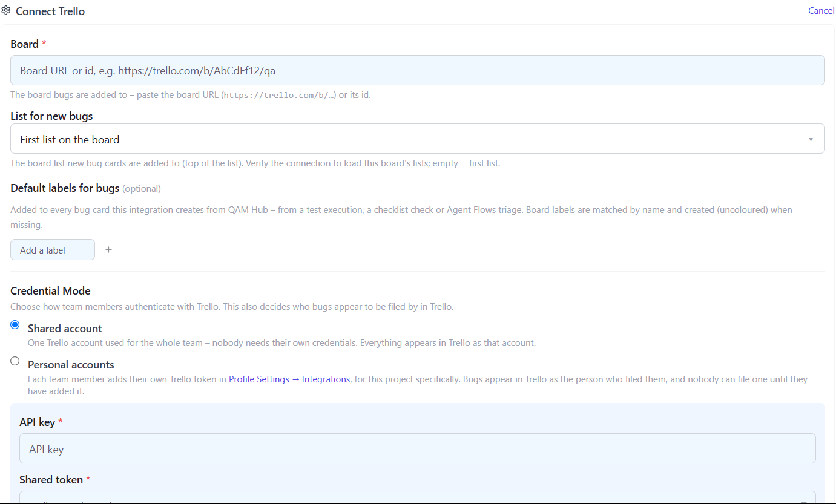Image resolution: width=836 pixels, height=504 pixels.
Task: Click the 'One Trello account used' description
Action: pyautogui.click(x=282, y=343)
